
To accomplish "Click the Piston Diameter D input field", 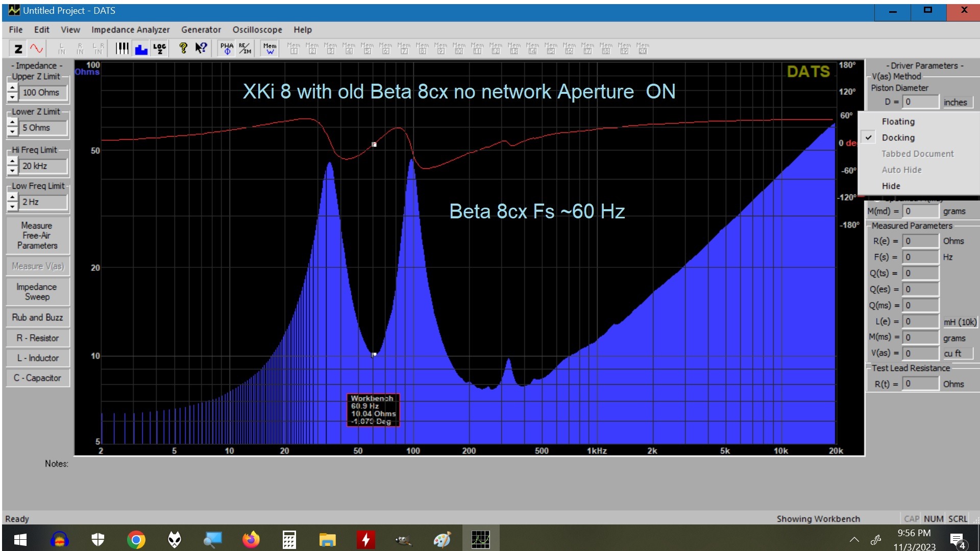I will coord(921,102).
